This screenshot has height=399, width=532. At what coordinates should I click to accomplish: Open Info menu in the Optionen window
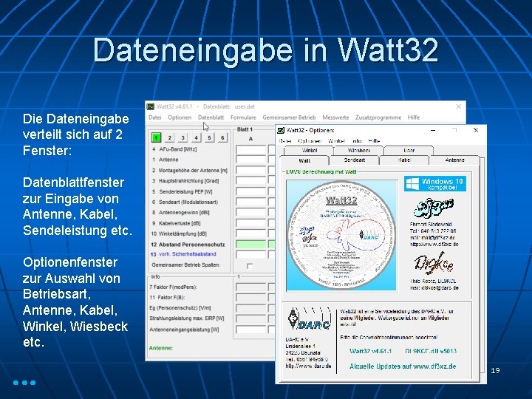pyautogui.click(x=357, y=141)
